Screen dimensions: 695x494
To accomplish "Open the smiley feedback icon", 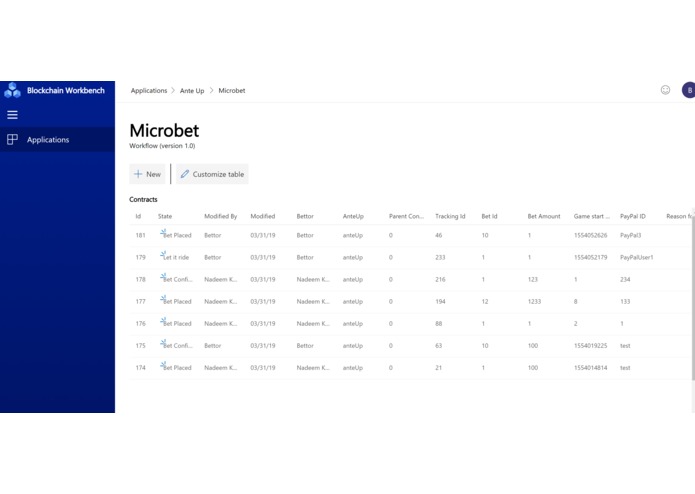I will tap(665, 90).
